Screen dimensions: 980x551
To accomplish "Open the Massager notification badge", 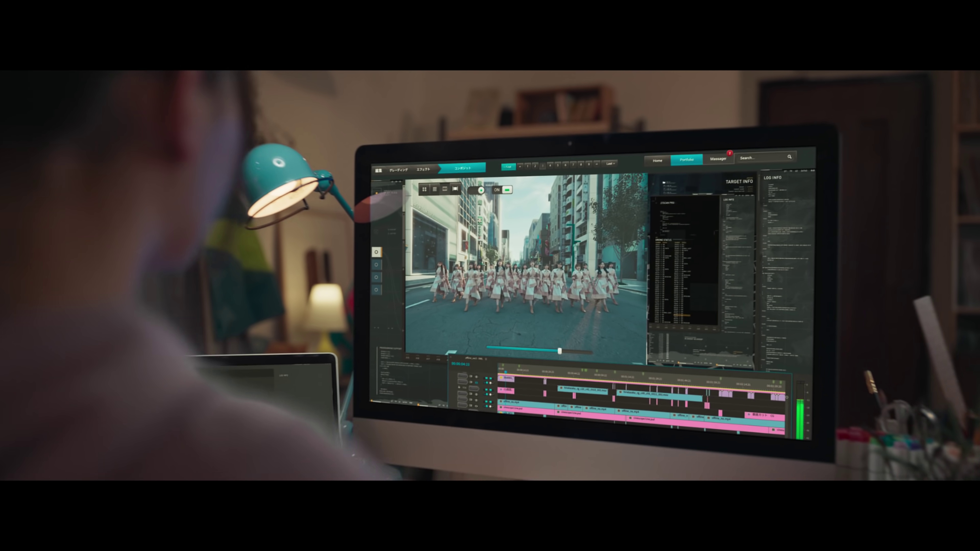I will [x=729, y=153].
